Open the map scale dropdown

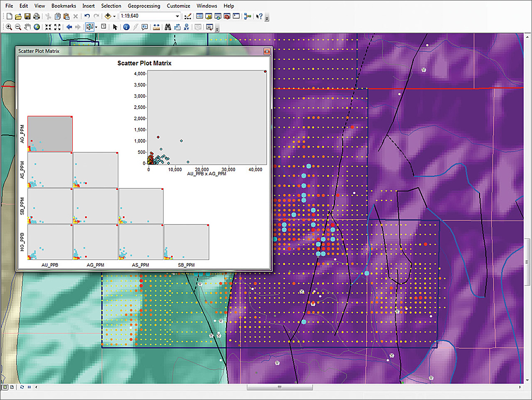pyautogui.click(x=177, y=16)
